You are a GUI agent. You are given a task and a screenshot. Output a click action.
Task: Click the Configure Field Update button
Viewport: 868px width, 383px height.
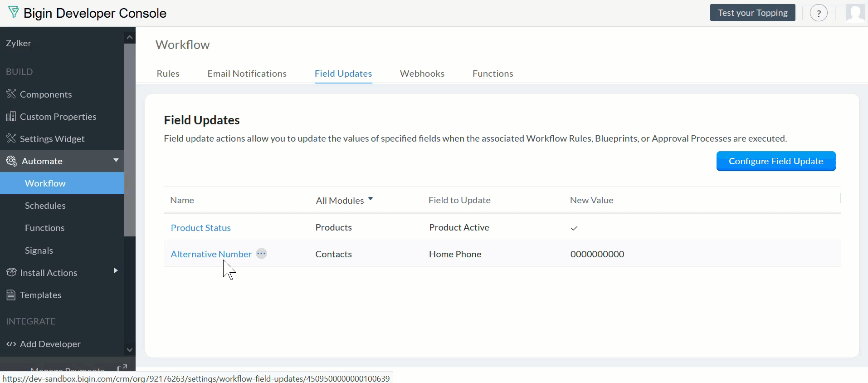point(775,161)
